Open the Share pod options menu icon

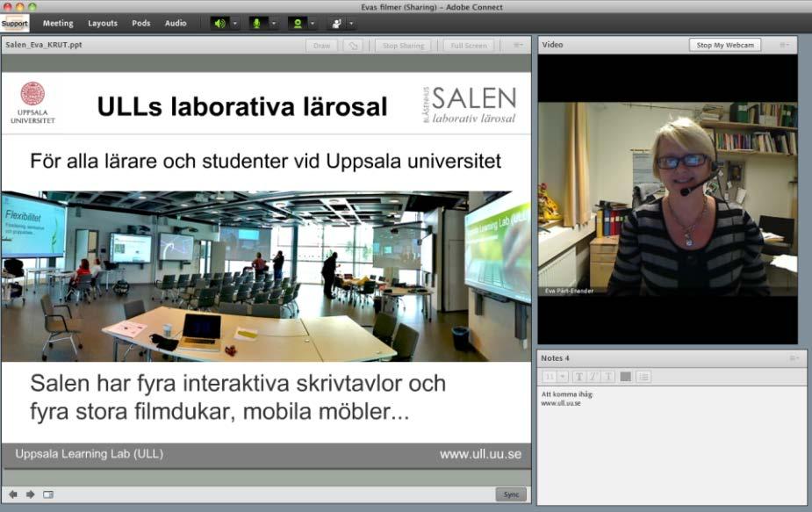click(518, 45)
